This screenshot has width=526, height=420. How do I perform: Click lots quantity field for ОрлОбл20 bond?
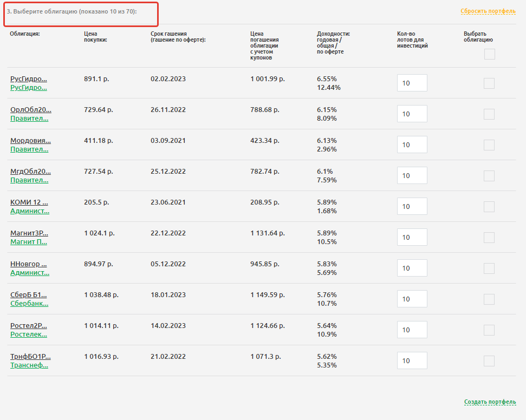click(x=412, y=114)
